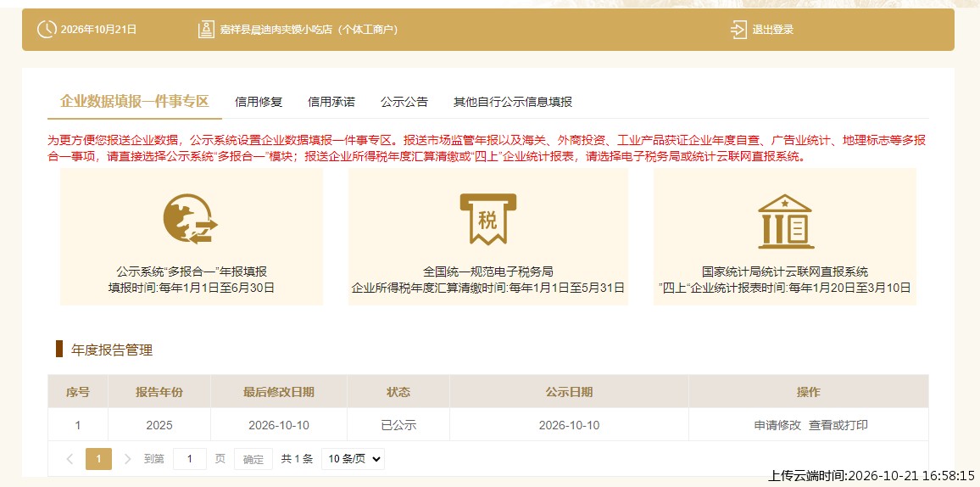Switch to the 信用承诺 tab
Viewport: 980px width, 487px height.
tap(331, 102)
